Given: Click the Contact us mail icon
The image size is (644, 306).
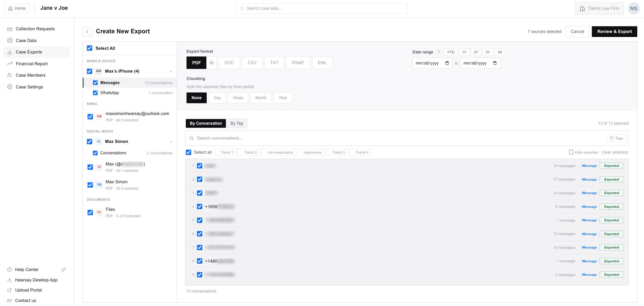Looking at the screenshot, I should click(9, 301).
